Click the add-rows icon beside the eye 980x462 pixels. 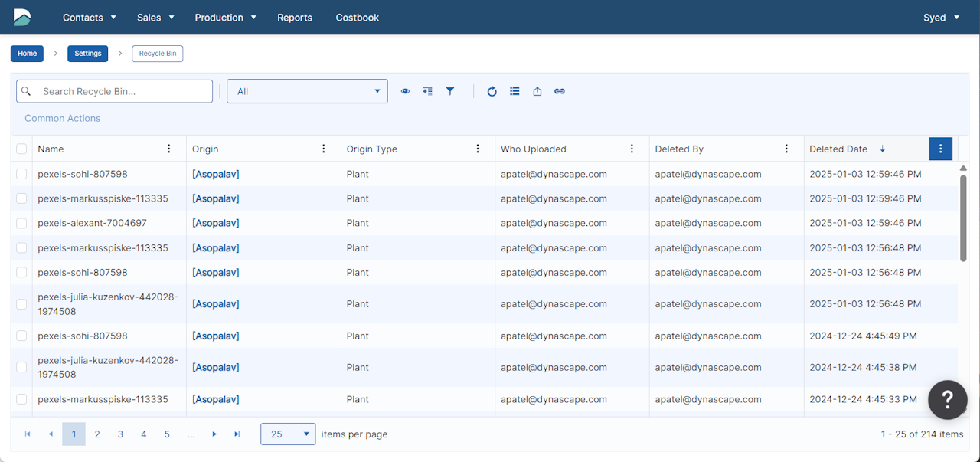pos(428,91)
